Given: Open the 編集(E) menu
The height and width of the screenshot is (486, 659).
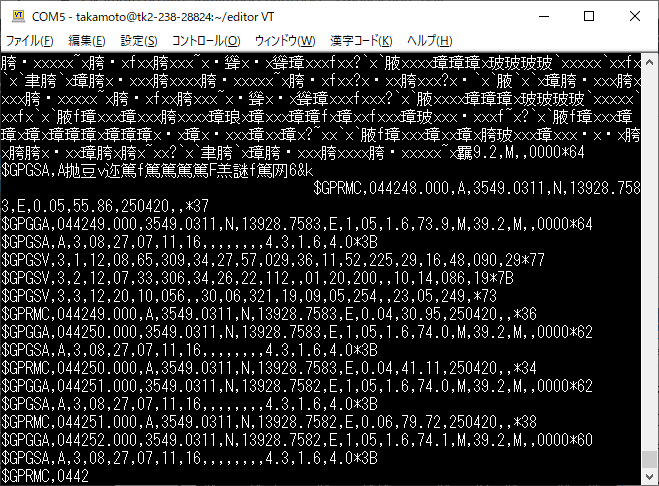Looking at the screenshot, I should pyautogui.click(x=87, y=41).
